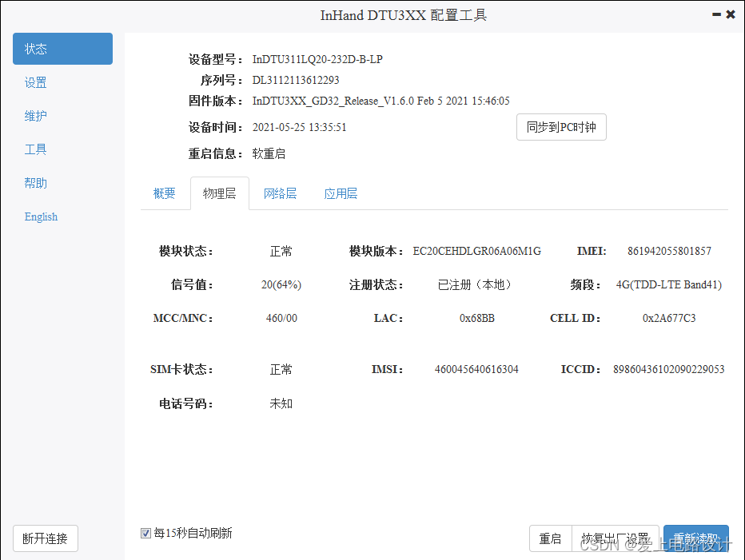Restore factory settings via 恢复出厂设置

pos(616,538)
